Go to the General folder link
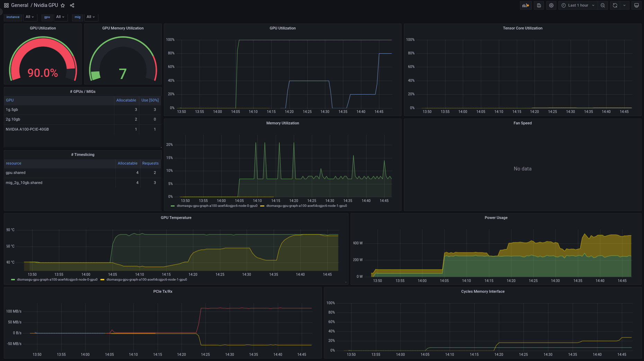644x361 pixels. 20,5
